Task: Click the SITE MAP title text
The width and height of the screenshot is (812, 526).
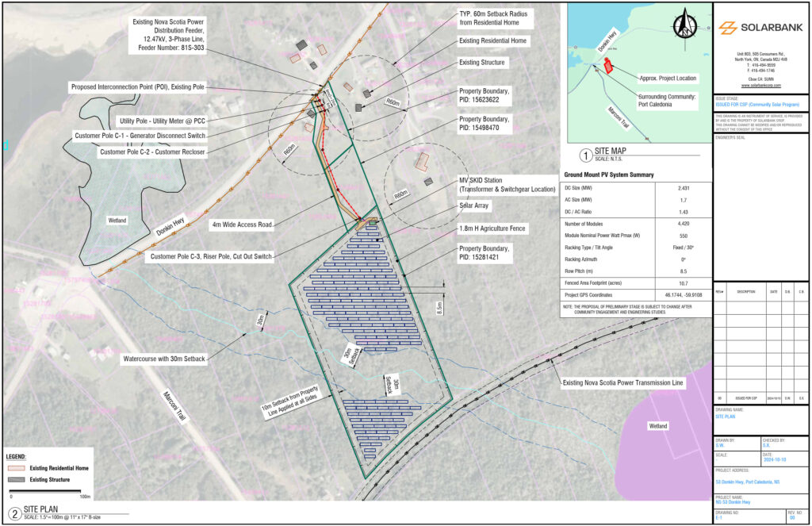Action: pyautogui.click(x=611, y=152)
